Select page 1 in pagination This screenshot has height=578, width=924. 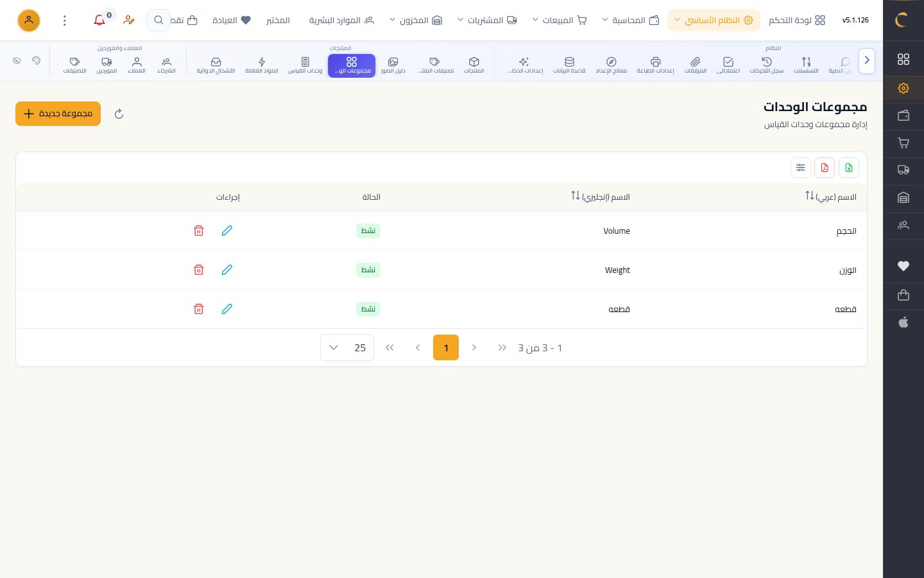pos(446,347)
